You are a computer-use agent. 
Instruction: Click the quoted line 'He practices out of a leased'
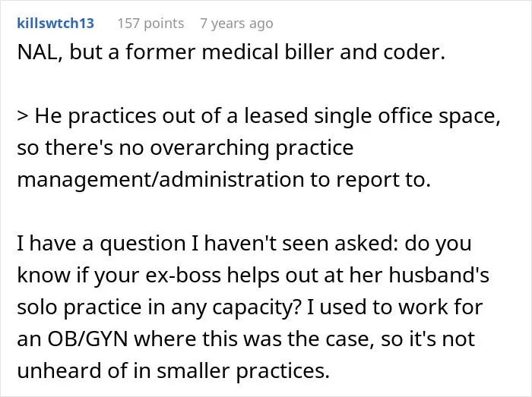(x=259, y=116)
